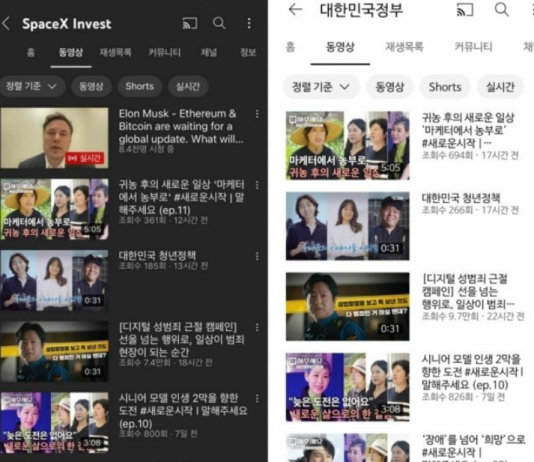Expand the dark 정렬 기준 sort dropdown
Image resolution: width=534 pixels, height=462 pixels.
coord(32,86)
